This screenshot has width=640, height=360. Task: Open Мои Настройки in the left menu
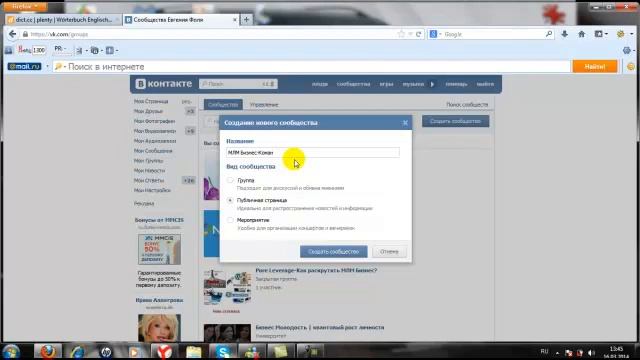[152, 190]
